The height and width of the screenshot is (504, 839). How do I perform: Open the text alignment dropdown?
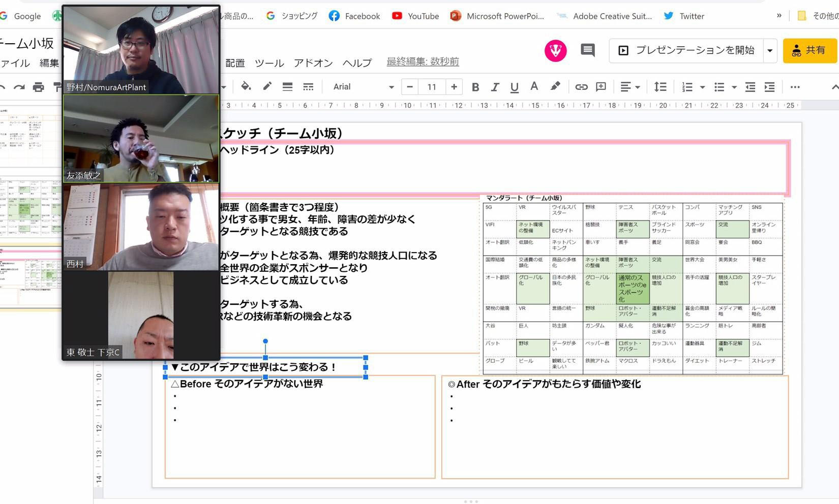(630, 87)
